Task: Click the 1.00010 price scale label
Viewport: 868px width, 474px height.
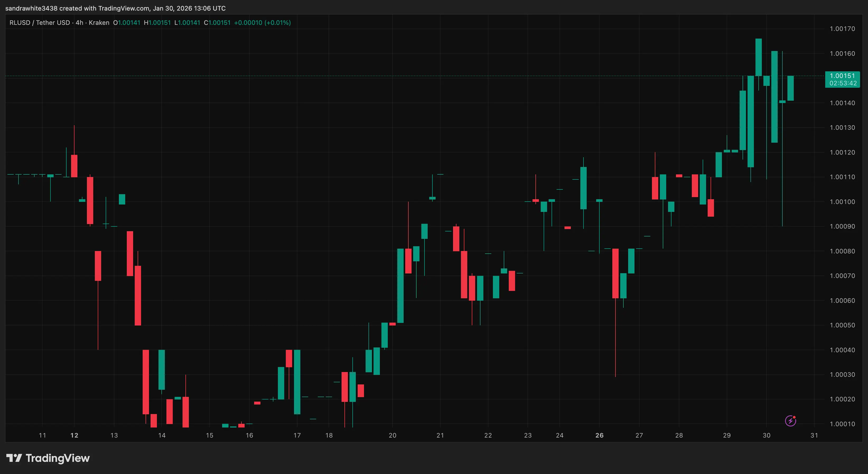Action: pyautogui.click(x=842, y=424)
